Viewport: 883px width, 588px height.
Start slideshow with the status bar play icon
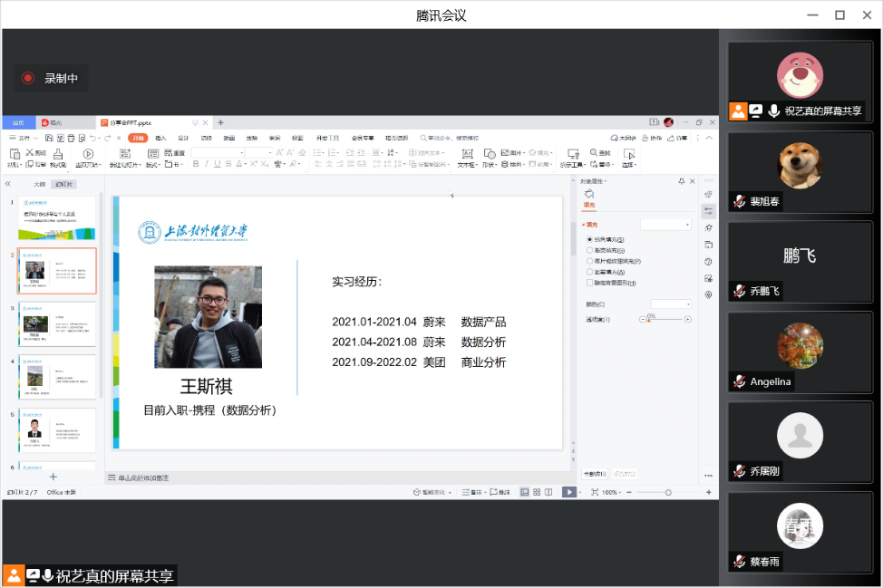[568, 492]
